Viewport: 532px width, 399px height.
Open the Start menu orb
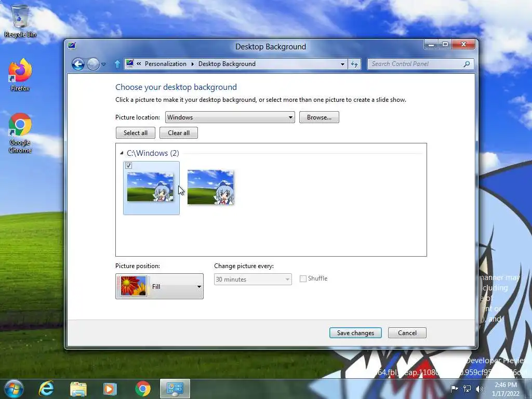(14, 389)
